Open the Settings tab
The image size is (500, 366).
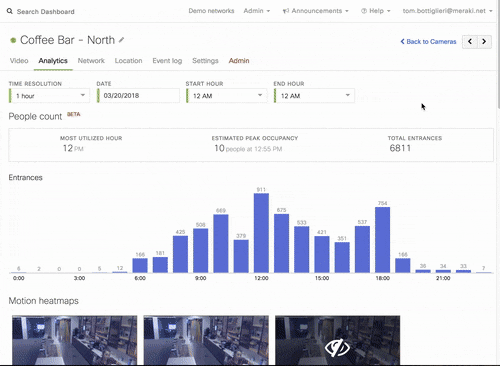[x=205, y=61]
